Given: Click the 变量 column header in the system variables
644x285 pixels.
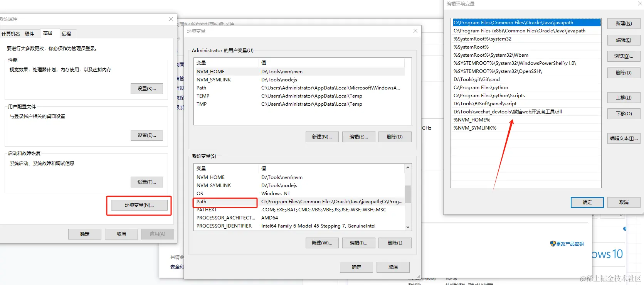Looking at the screenshot, I should point(226,169).
